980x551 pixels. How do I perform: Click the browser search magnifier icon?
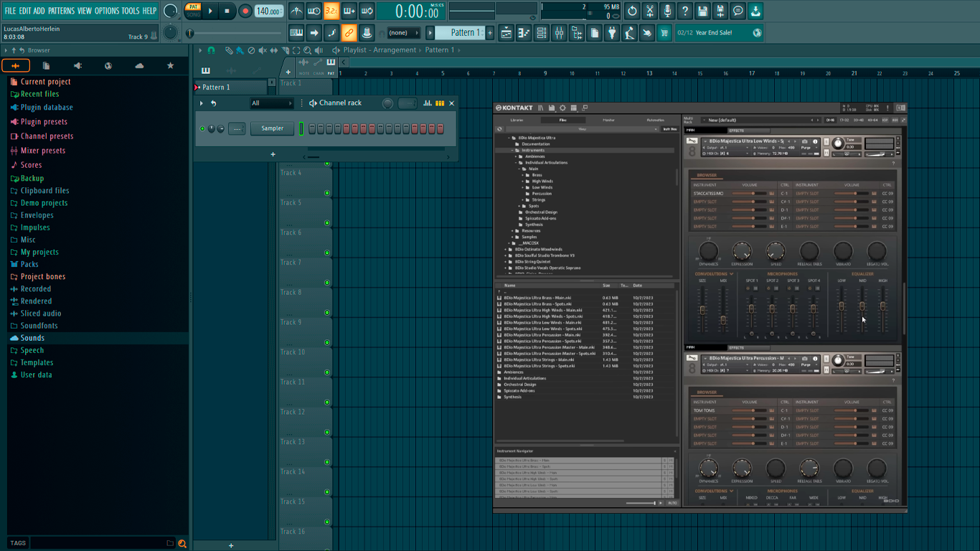[x=182, y=543]
